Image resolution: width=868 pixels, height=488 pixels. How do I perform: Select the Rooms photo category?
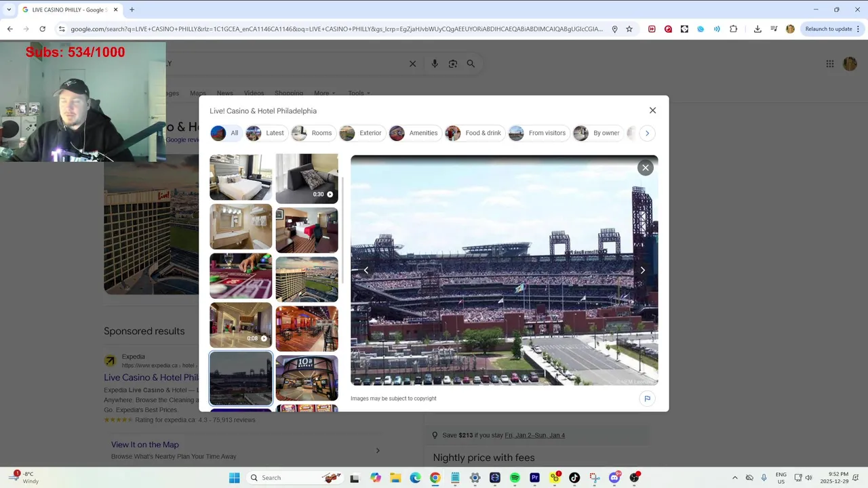(x=313, y=133)
